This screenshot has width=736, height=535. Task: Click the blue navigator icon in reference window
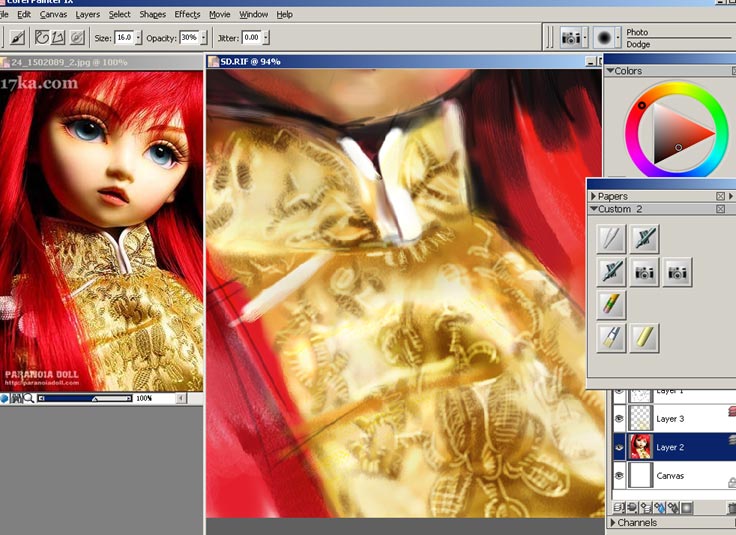[4, 398]
